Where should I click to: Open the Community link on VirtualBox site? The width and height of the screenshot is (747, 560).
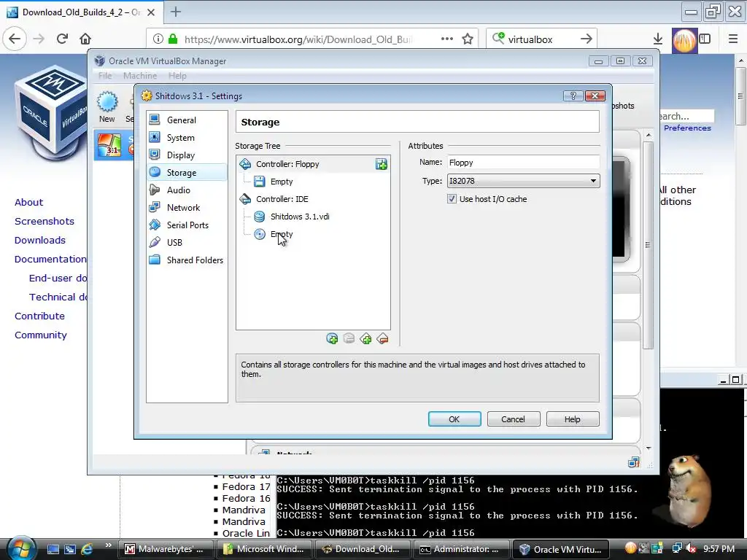click(x=41, y=335)
